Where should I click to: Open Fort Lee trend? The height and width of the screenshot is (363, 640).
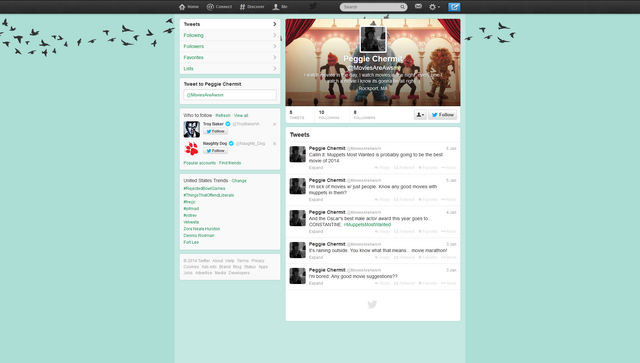pyautogui.click(x=191, y=242)
